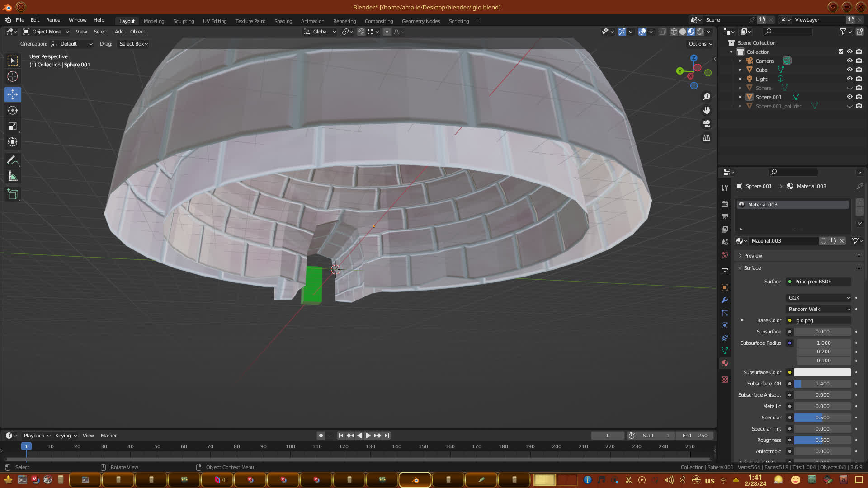868x488 pixels.
Task: Select the Rotate tool in toolbar
Action: [x=13, y=111]
